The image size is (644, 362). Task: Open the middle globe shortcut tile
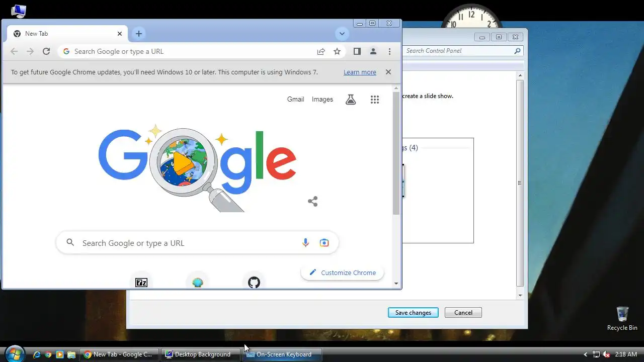coord(198,282)
